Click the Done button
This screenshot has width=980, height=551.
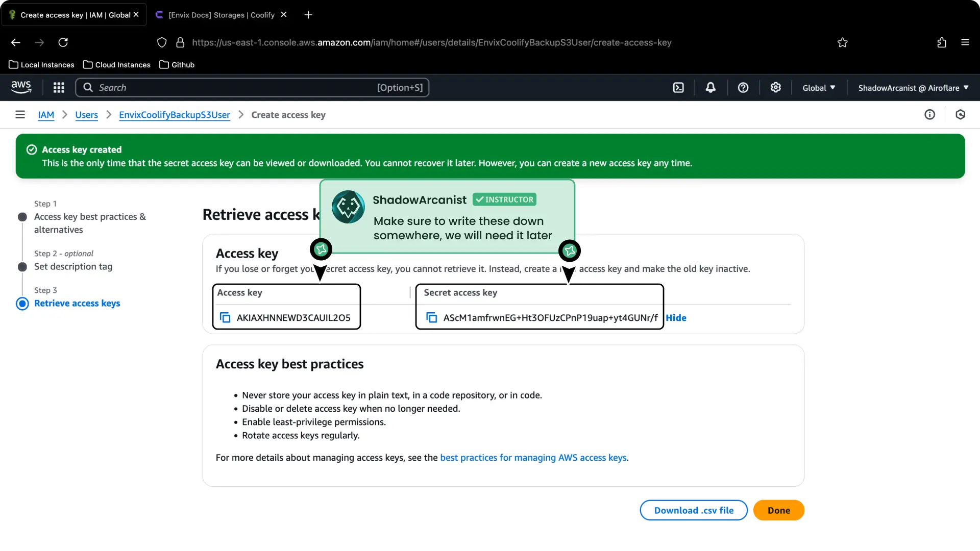778,510
